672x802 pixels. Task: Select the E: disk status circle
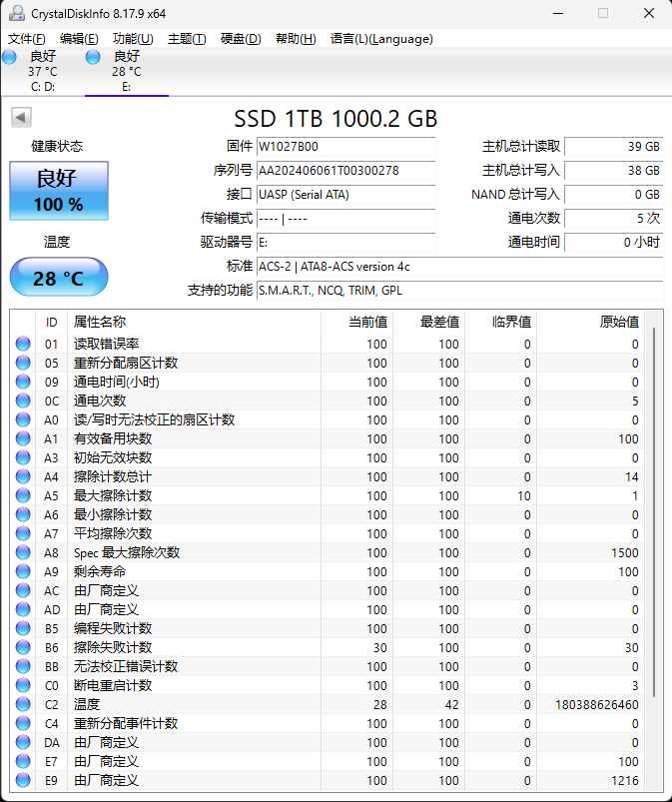tap(93, 57)
